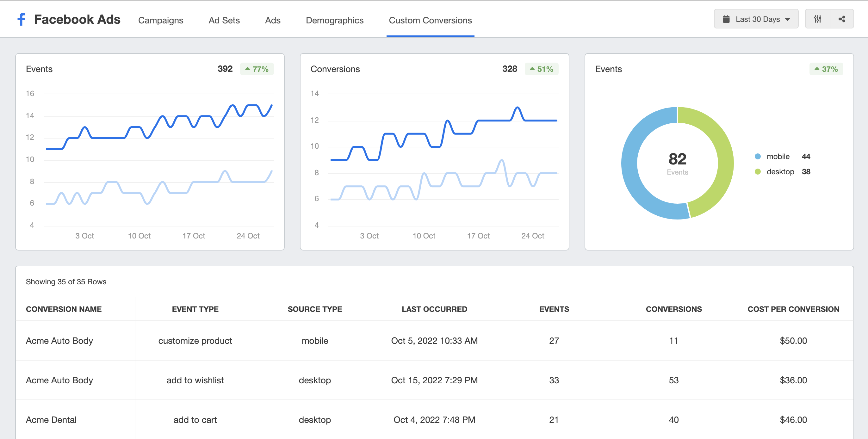Image resolution: width=868 pixels, height=439 pixels.
Task: Click the 51% increase indicator on Conversions
Action: click(541, 69)
